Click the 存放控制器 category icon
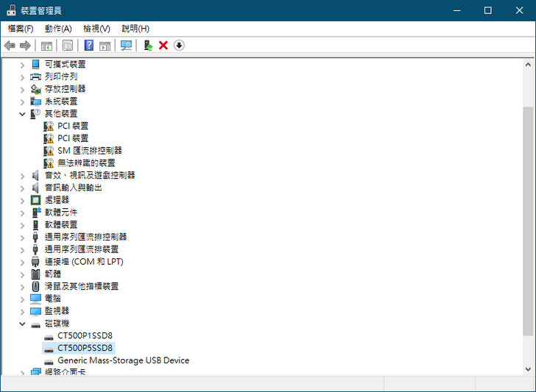 coord(36,89)
